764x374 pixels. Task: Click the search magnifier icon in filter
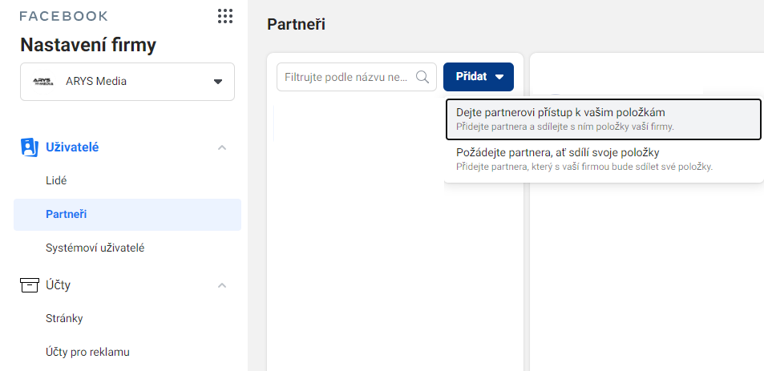click(422, 77)
